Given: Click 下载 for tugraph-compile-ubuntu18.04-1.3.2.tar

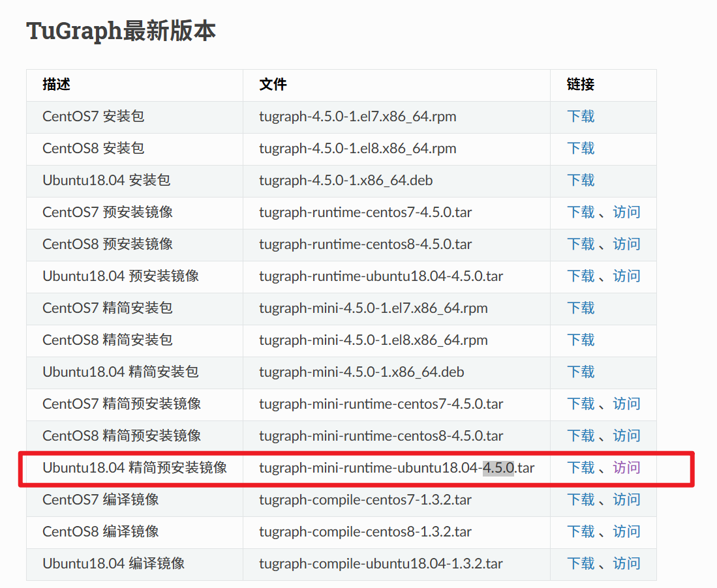Looking at the screenshot, I should coord(581,565).
